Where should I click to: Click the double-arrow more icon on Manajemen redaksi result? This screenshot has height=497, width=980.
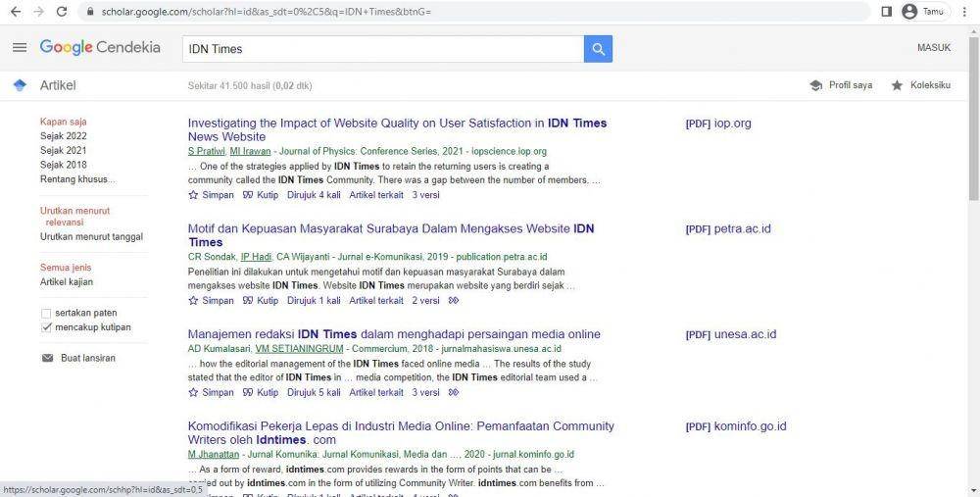click(x=454, y=392)
